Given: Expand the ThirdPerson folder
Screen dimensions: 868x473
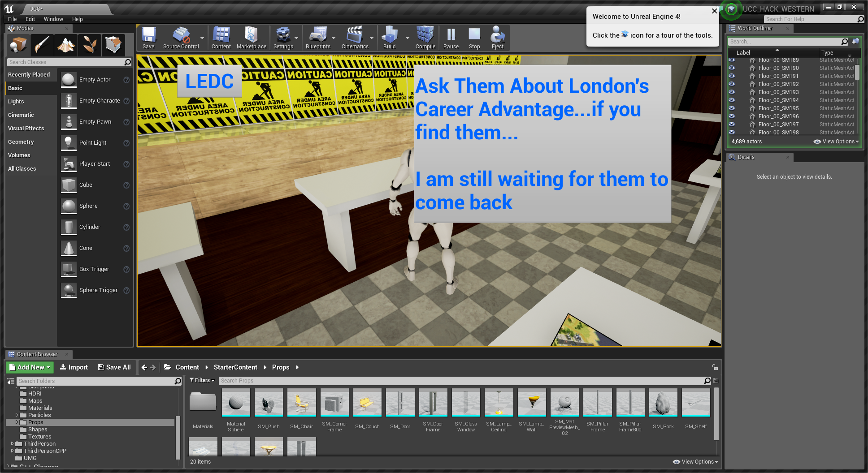Looking at the screenshot, I should 13,444.
